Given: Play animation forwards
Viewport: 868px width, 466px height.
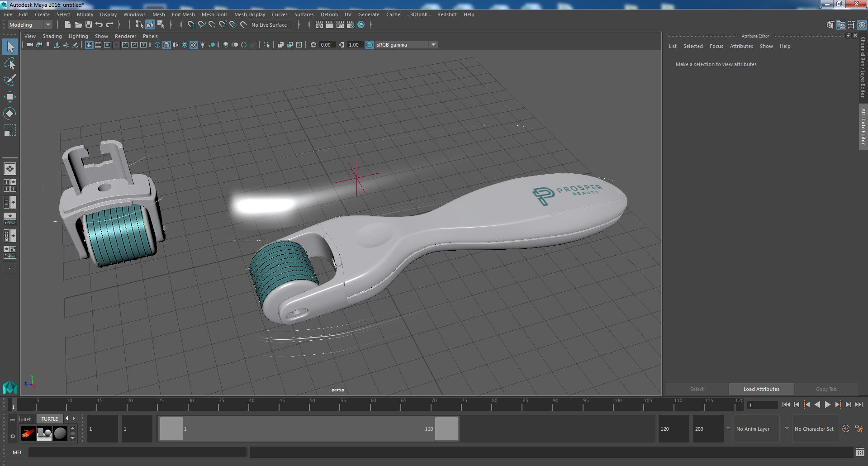Looking at the screenshot, I should (x=827, y=405).
